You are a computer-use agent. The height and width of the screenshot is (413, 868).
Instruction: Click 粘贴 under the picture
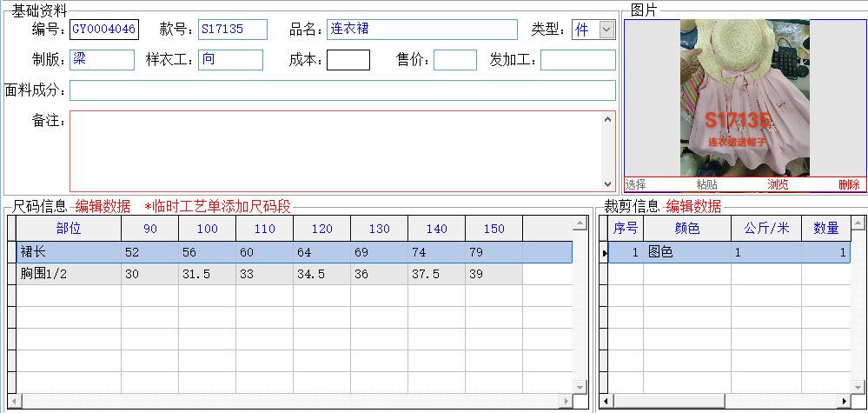[x=707, y=185]
